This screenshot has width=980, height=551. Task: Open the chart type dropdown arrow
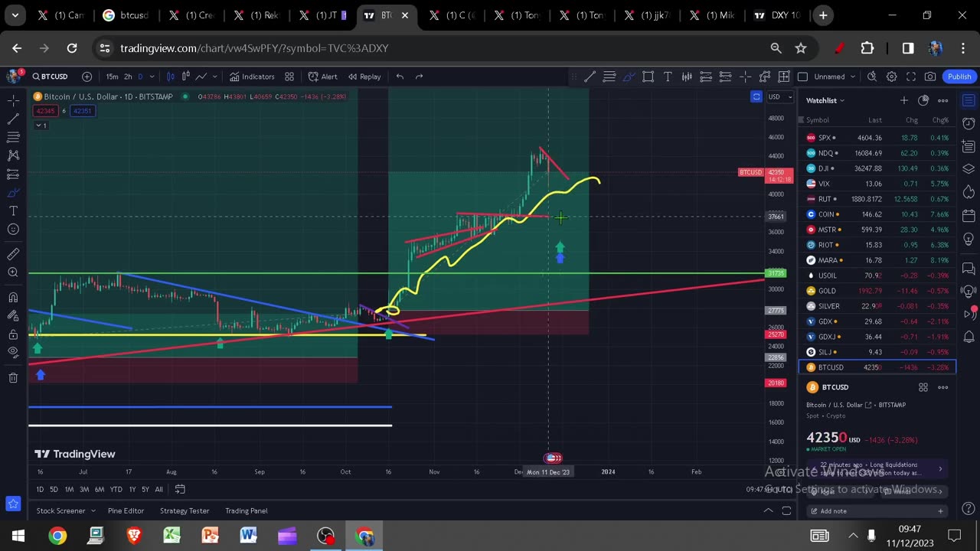point(217,77)
